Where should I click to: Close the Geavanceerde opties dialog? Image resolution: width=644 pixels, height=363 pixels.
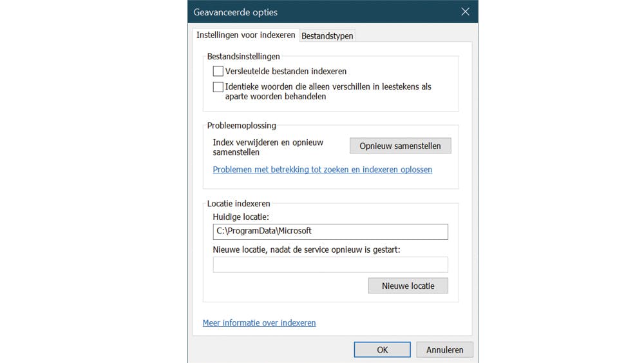465,12
